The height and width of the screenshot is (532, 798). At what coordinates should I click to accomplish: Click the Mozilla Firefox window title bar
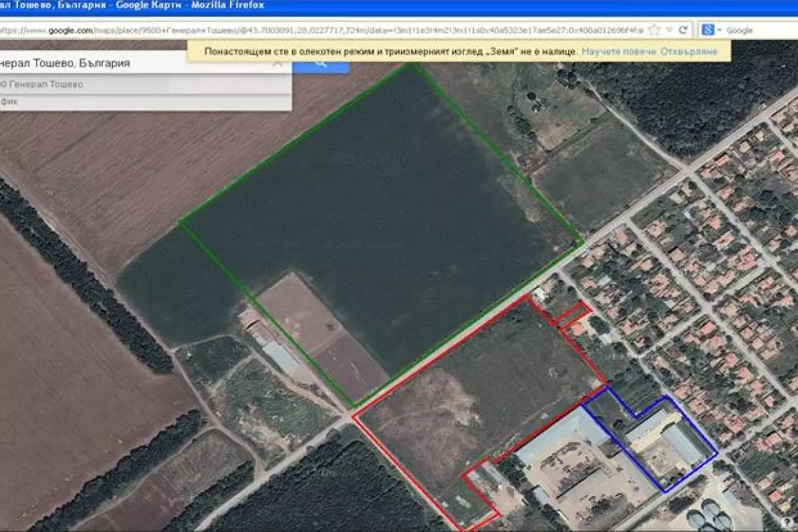pos(399,6)
